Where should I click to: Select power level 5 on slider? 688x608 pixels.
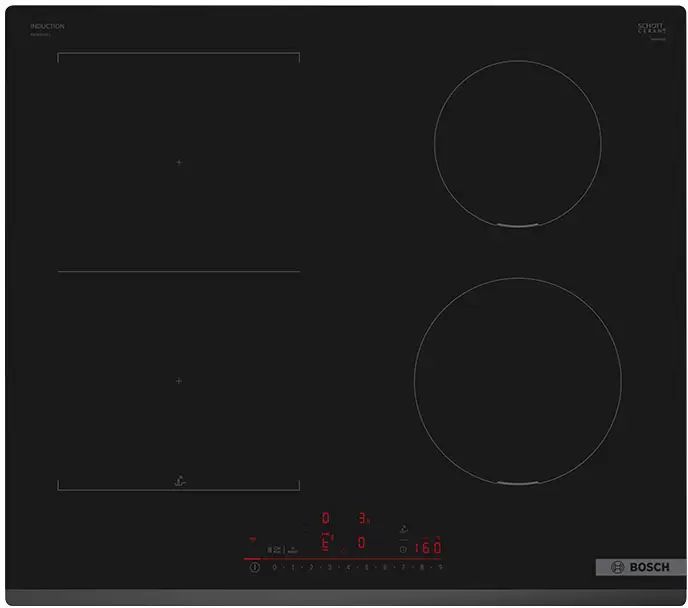(366, 567)
